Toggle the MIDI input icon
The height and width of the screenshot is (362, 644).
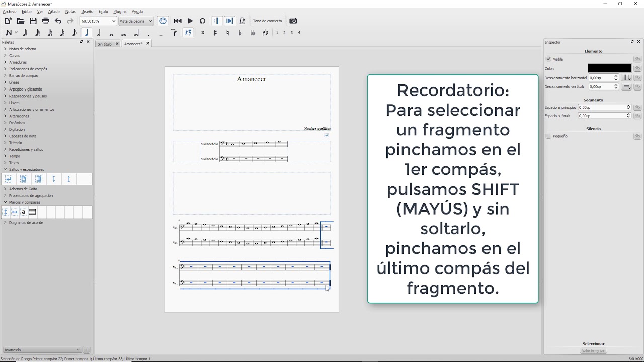coord(163,21)
